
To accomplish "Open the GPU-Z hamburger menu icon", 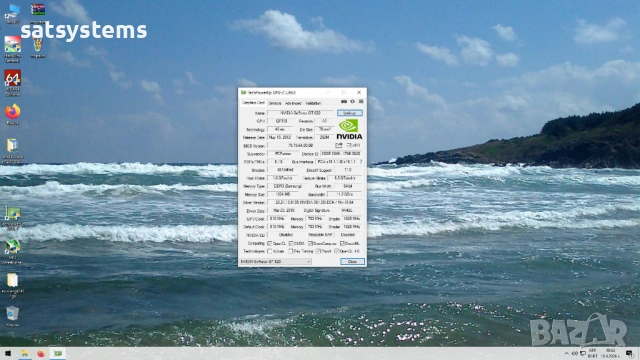I will coord(361,102).
